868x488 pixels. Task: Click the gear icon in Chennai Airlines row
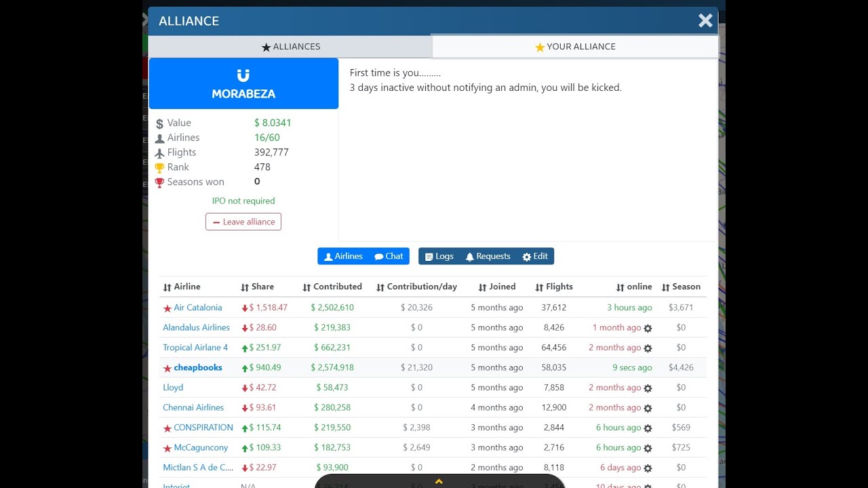[648, 409]
